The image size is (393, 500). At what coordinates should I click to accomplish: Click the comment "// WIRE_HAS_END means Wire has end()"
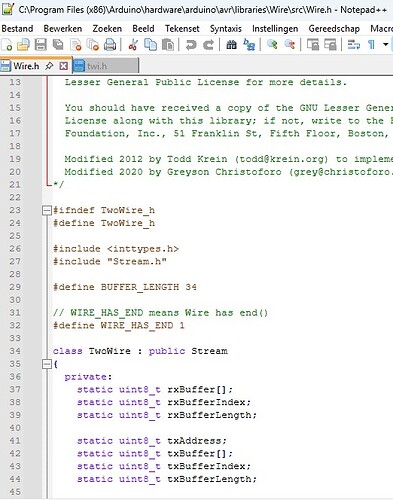pos(160,313)
